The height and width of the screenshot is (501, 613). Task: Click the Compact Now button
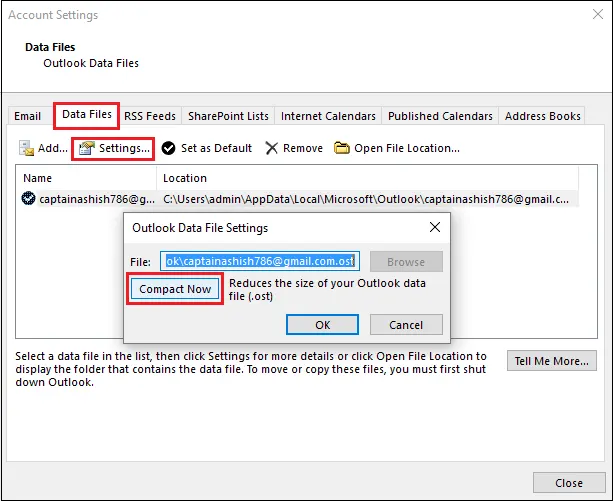[x=175, y=289]
